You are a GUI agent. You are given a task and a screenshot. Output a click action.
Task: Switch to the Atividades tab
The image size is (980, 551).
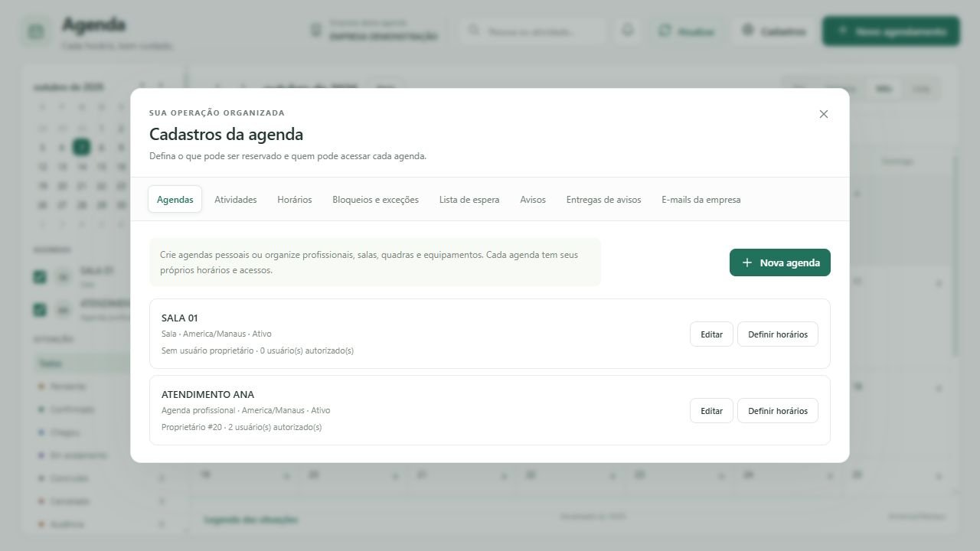236,199
